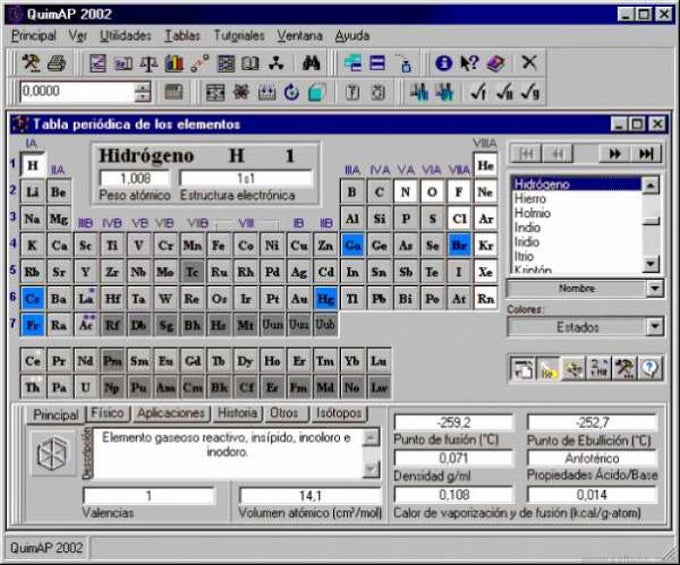Image resolution: width=680 pixels, height=565 pixels.
Task: Open the bar chart graphs tool
Action: [174, 63]
